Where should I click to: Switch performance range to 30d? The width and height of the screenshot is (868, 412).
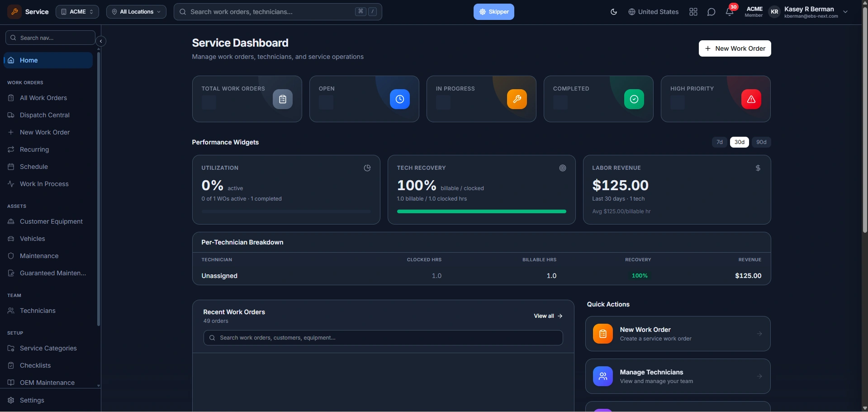tap(740, 142)
